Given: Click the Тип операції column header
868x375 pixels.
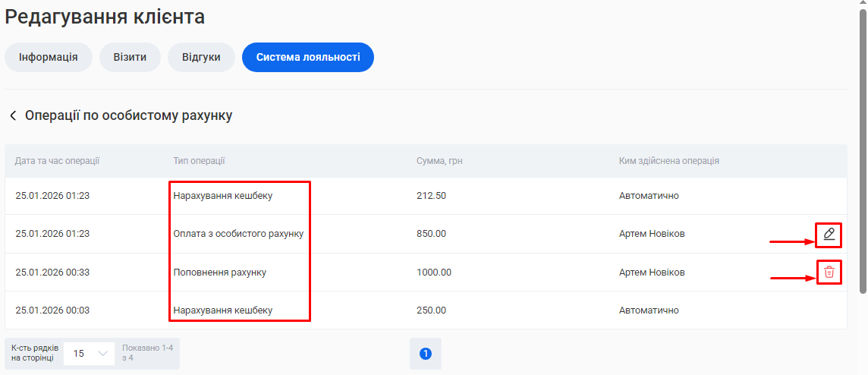Looking at the screenshot, I should click(199, 161).
